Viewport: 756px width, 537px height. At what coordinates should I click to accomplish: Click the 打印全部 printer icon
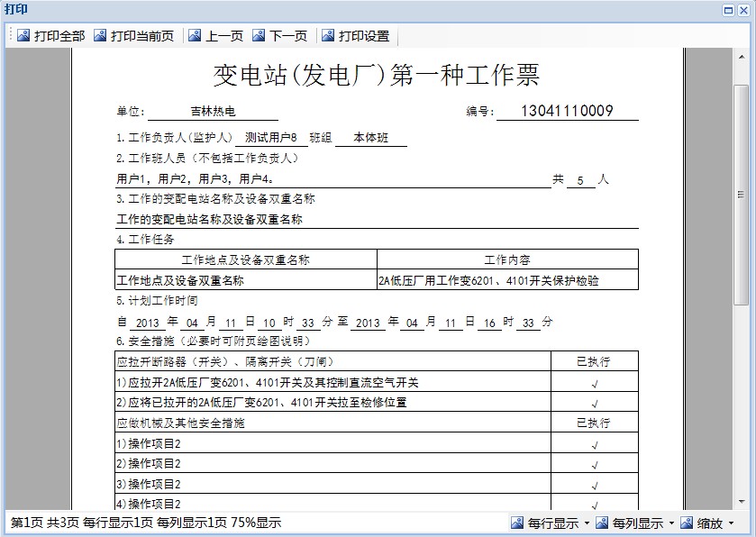click(23, 36)
